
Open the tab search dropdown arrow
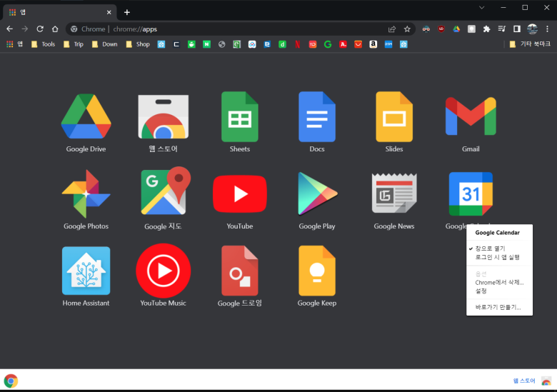point(482,7)
